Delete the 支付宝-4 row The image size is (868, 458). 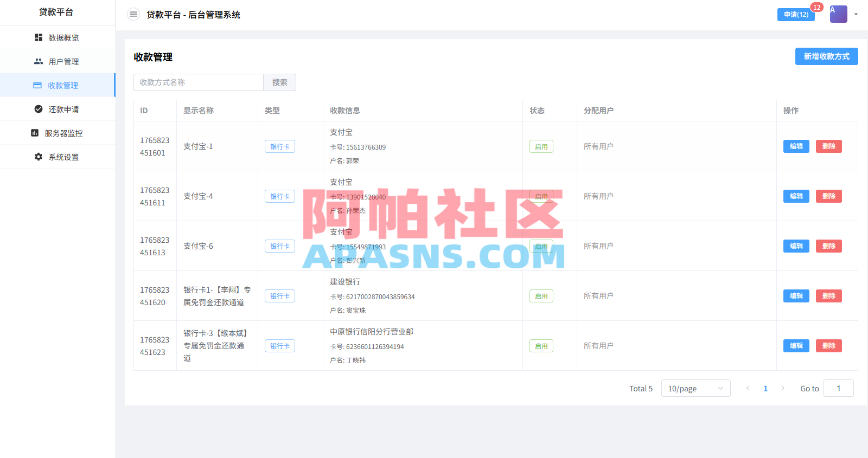tap(829, 196)
